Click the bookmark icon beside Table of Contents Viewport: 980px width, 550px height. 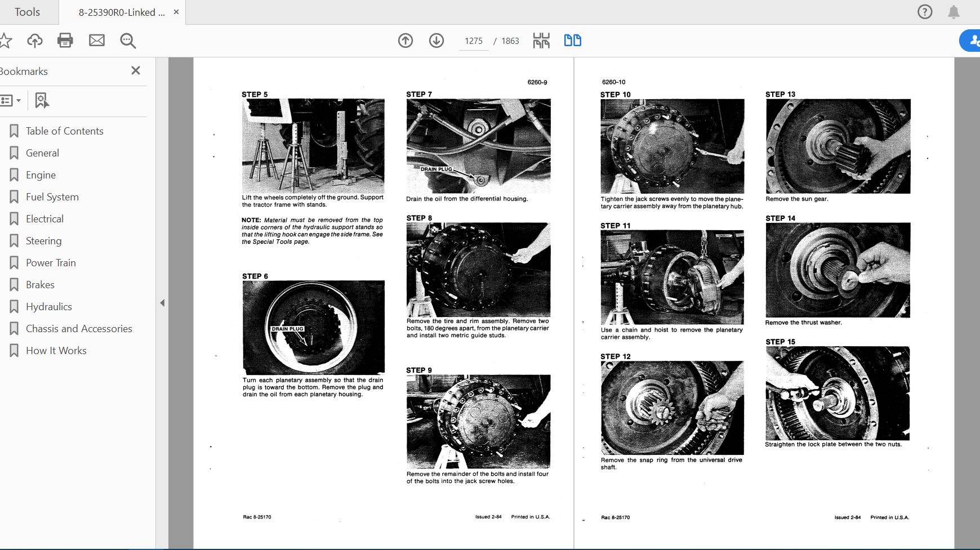click(14, 131)
